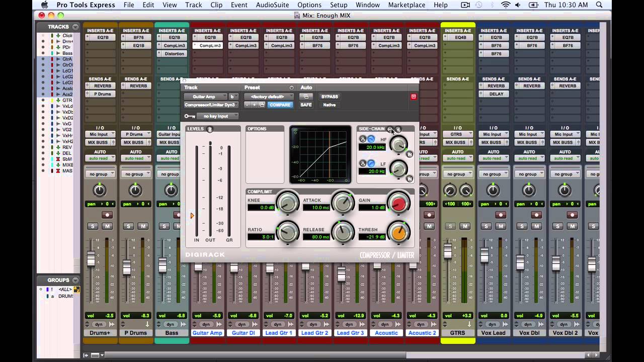Open the Distortion insert on Bass track

pos(174,54)
